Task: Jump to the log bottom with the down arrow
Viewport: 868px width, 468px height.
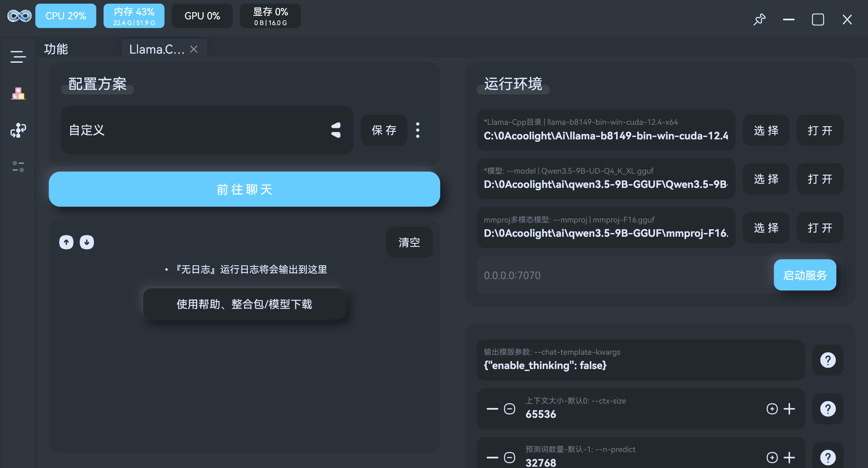Action: 87,242
